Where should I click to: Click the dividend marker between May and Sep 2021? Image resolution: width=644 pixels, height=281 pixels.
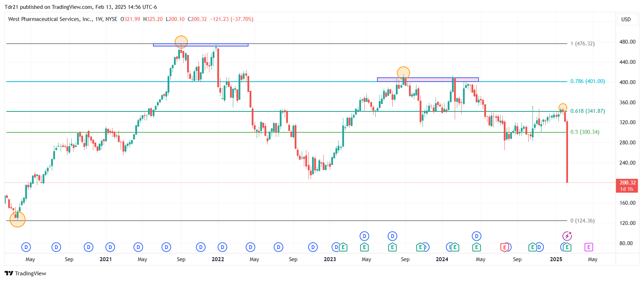click(x=166, y=247)
